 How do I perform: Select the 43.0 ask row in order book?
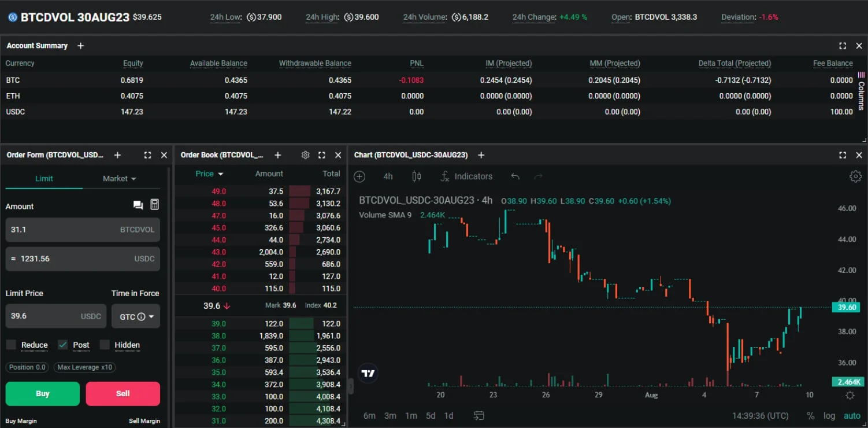tap(260, 252)
